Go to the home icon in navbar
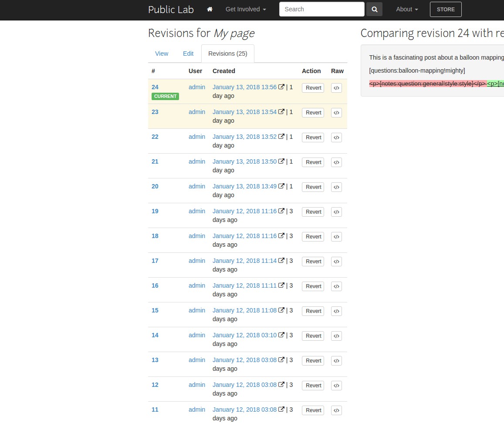The image size is (504, 423). coord(210,9)
